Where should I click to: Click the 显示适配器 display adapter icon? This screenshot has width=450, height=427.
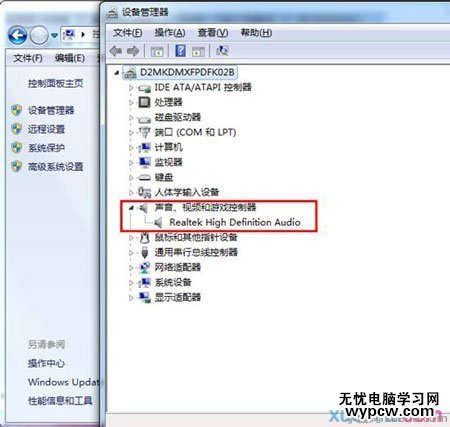click(144, 297)
